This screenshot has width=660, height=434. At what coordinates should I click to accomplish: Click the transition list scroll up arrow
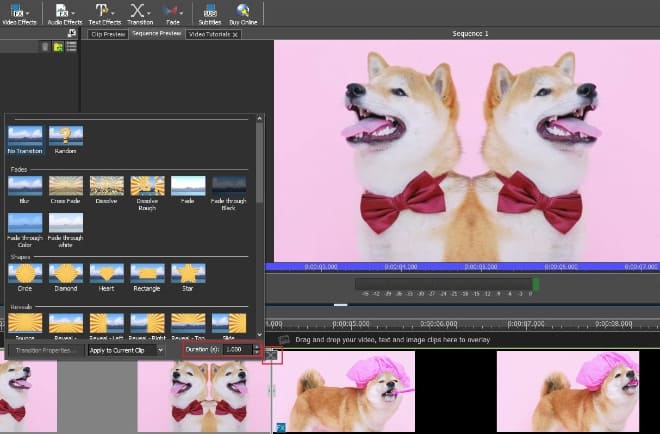pos(260,118)
